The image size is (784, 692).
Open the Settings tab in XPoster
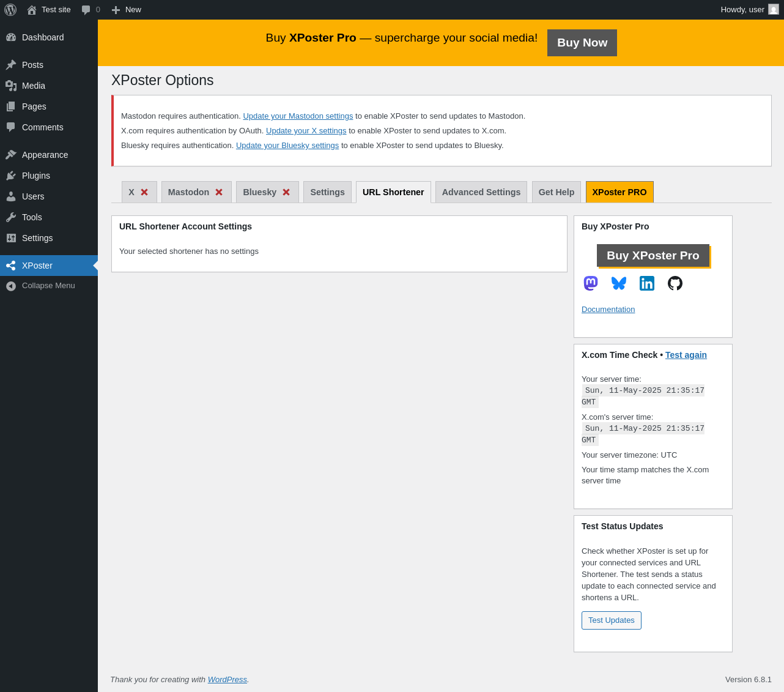[x=327, y=192]
